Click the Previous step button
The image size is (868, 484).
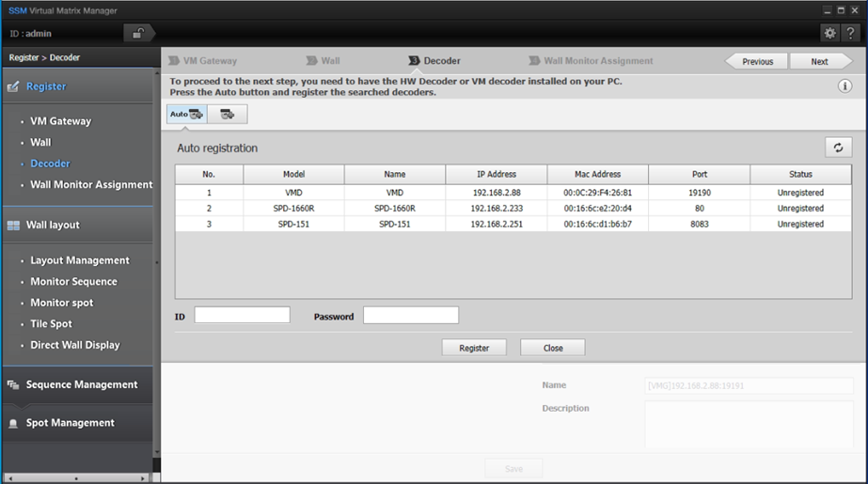pos(757,61)
